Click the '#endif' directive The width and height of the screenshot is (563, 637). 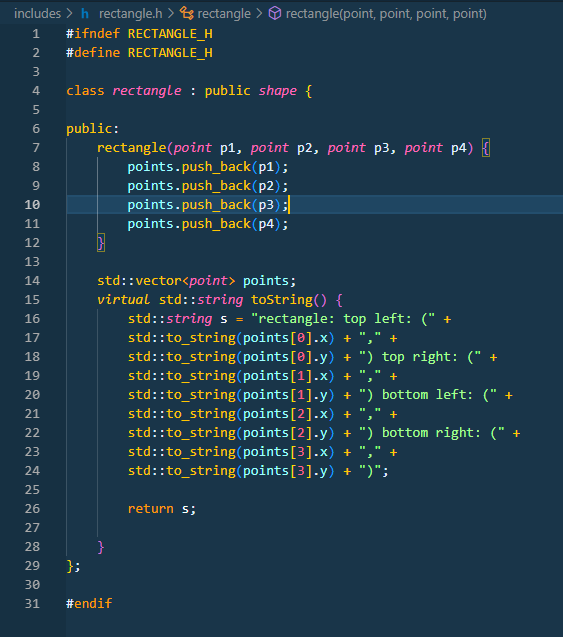[89, 604]
